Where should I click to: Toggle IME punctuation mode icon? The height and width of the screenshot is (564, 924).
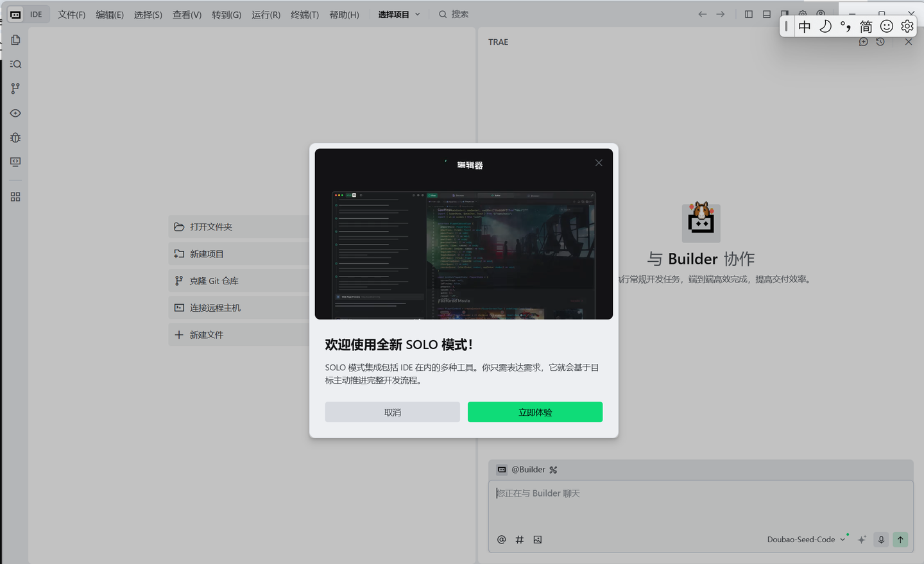(x=846, y=26)
